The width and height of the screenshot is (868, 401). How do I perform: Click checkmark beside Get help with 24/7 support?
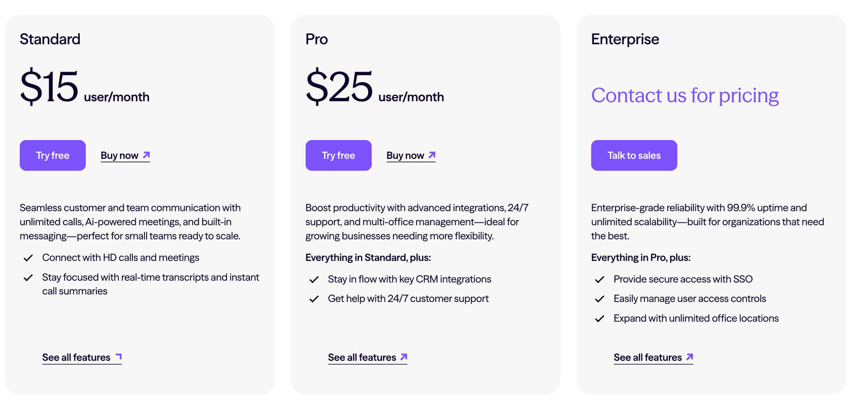314,299
